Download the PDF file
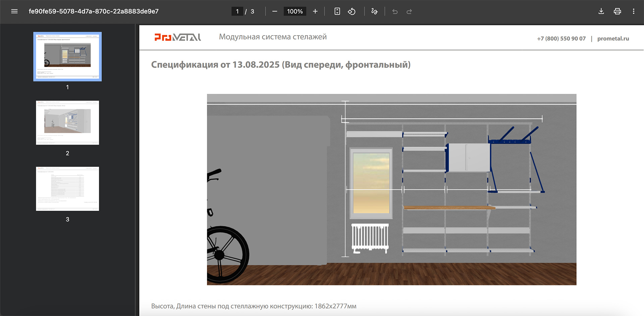 click(x=601, y=11)
